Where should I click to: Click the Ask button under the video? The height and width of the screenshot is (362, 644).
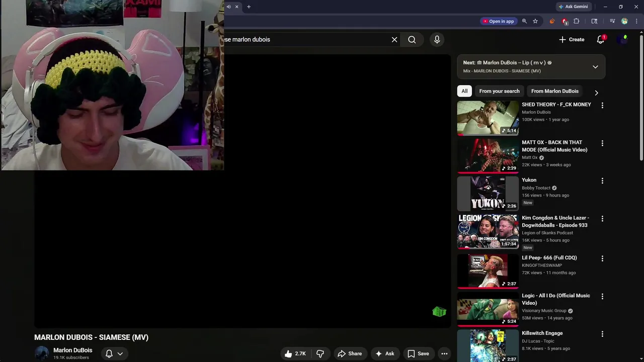coord(384,354)
